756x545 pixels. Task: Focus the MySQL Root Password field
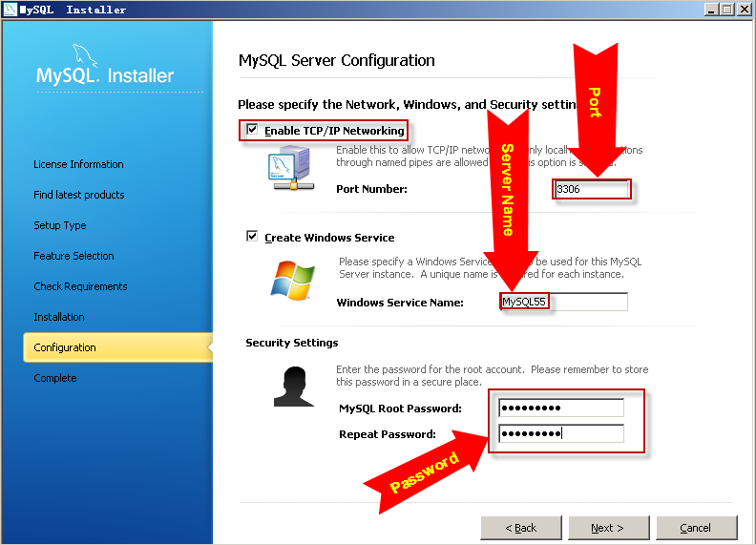(x=561, y=408)
